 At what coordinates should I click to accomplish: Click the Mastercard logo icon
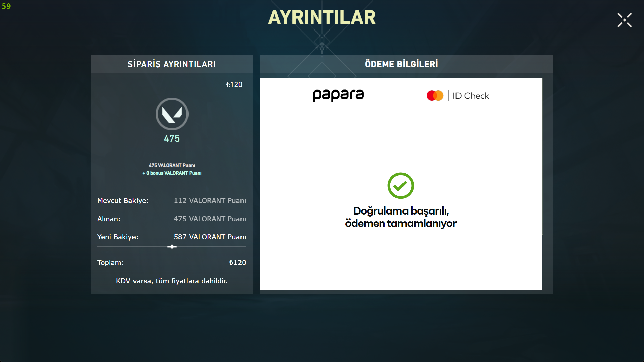pos(435,96)
